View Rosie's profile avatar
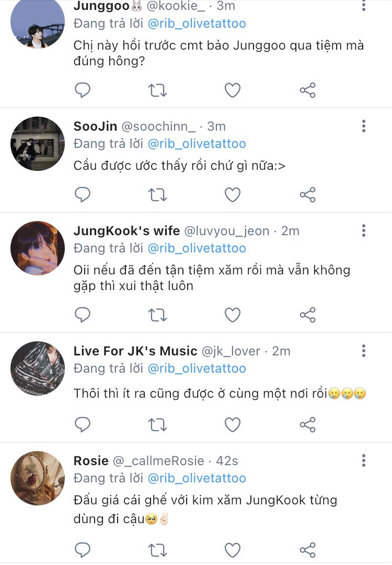Viewport: 392px width, 565px height. point(38,478)
